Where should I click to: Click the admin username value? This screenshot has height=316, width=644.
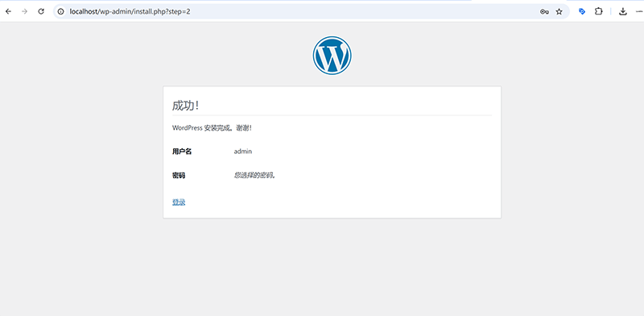click(243, 152)
